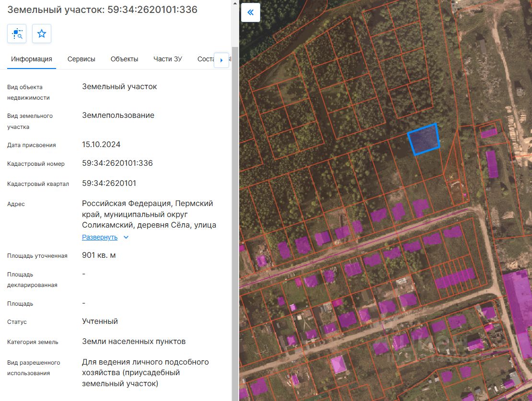The image size is (532, 401).
Task: Click the panel's vertical scrollbar
Action: pyautogui.click(x=235, y=224)
